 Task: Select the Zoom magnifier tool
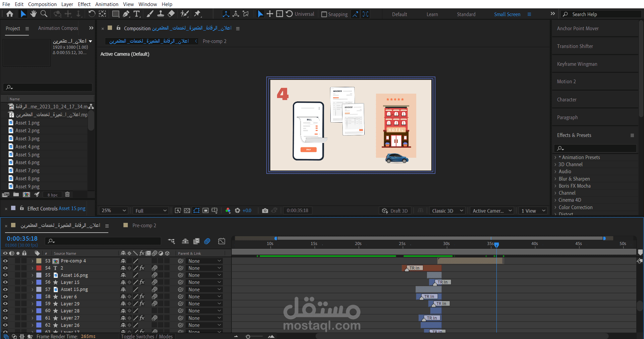[x=44, y=14]
